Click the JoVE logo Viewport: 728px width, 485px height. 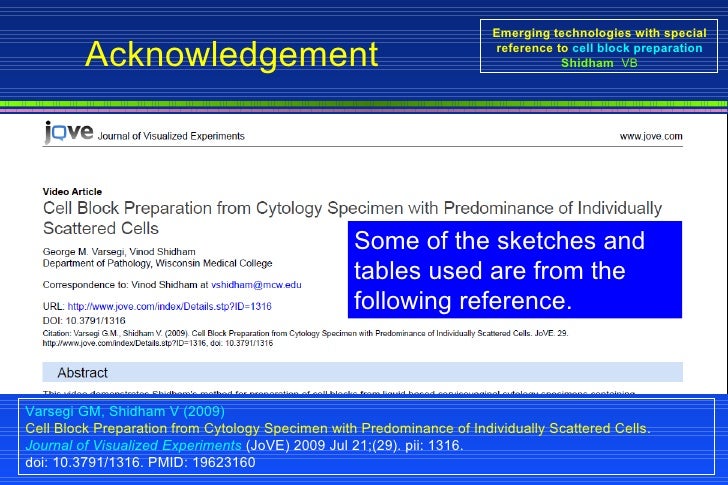(x=69, y=132)
